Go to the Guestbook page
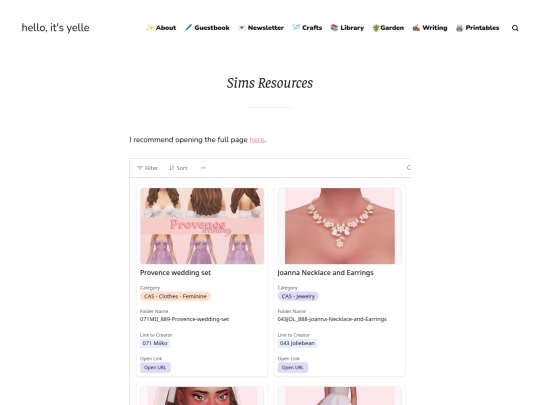 (x=212, y=28)
